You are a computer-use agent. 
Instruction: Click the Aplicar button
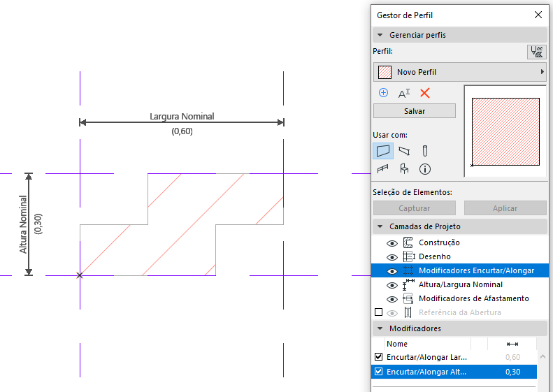505,208
